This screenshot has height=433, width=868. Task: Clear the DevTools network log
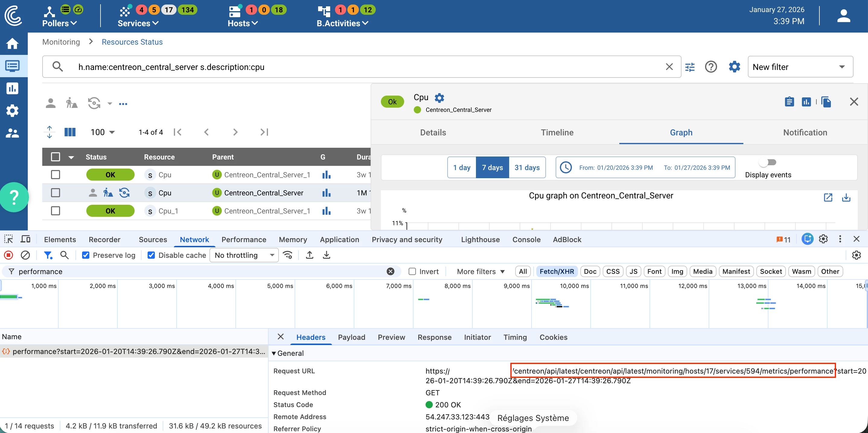click(x=25, y=255)
